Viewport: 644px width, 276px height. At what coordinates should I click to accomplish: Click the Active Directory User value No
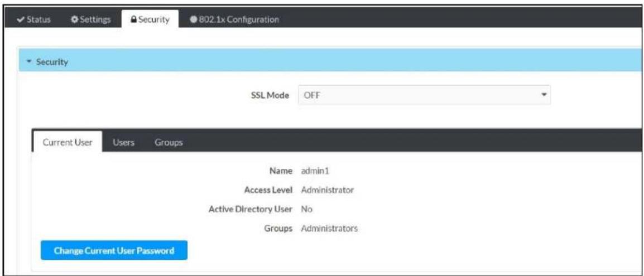307,209
